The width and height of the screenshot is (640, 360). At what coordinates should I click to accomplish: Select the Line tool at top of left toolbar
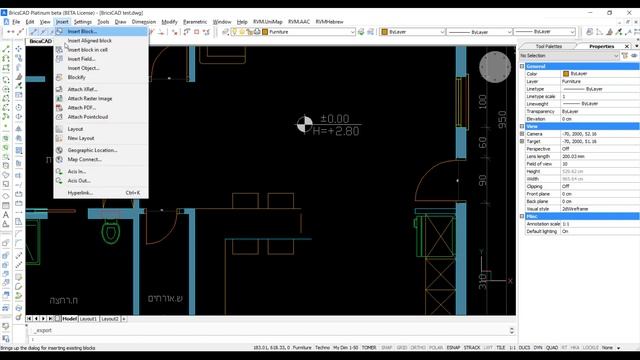tap(6, 49)
